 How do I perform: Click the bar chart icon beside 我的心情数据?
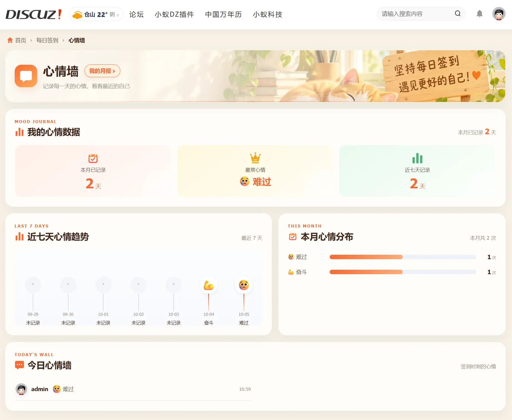(19, 132)
